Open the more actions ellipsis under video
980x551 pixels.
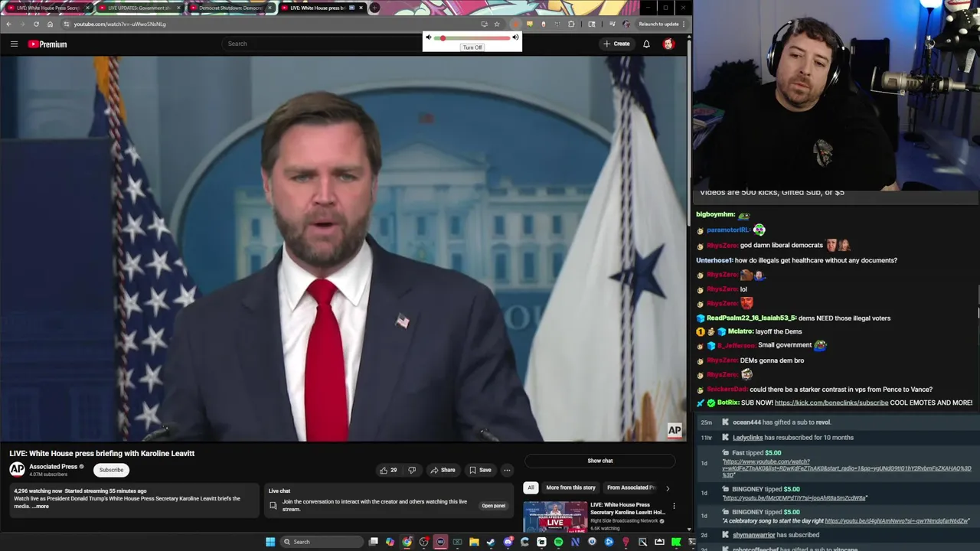(507, 470)
